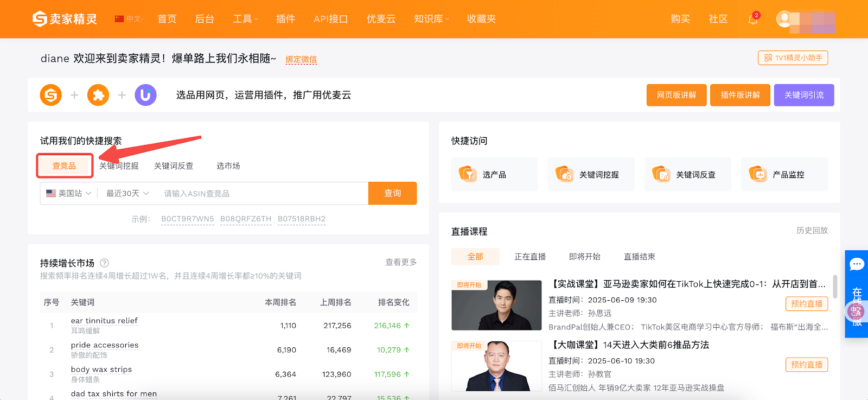
Task: Click rank change value 216,146
Action: (x=392, y=326)
